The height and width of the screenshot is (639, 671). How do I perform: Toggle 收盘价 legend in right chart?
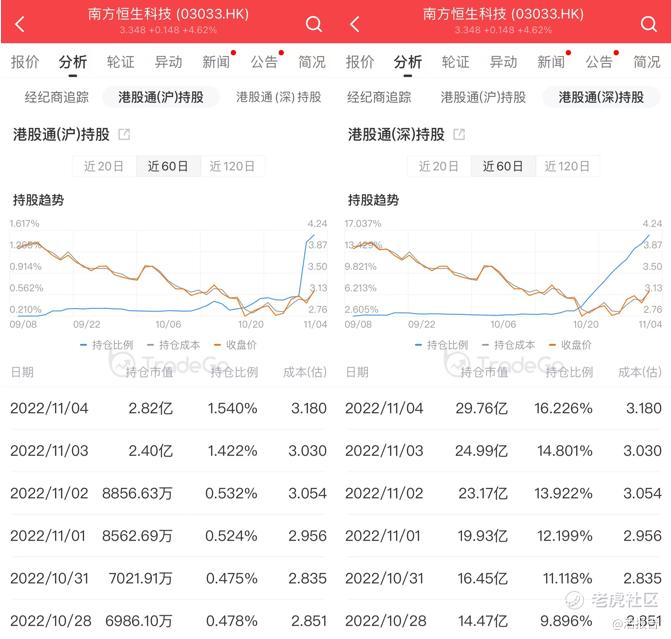tap(570, 345)
